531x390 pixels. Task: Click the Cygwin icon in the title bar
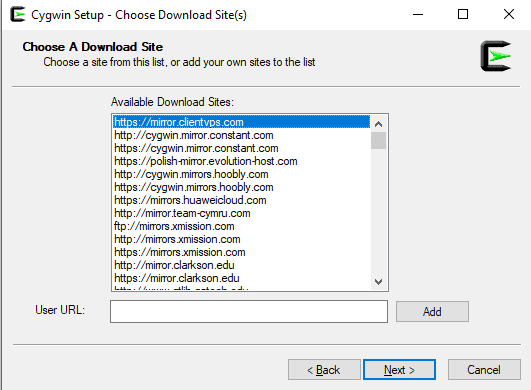[18, 15]
